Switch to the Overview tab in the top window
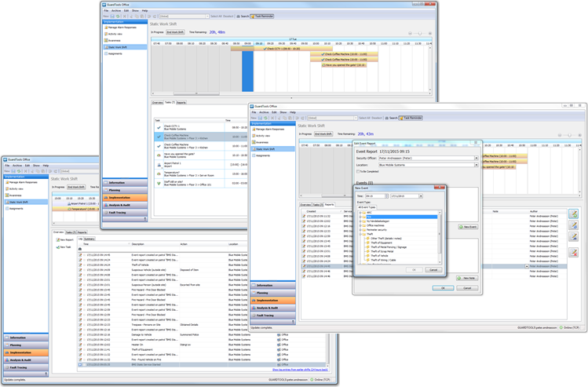Image resolution: width=588 pixels, height=387 pixels. pos(158,102)
